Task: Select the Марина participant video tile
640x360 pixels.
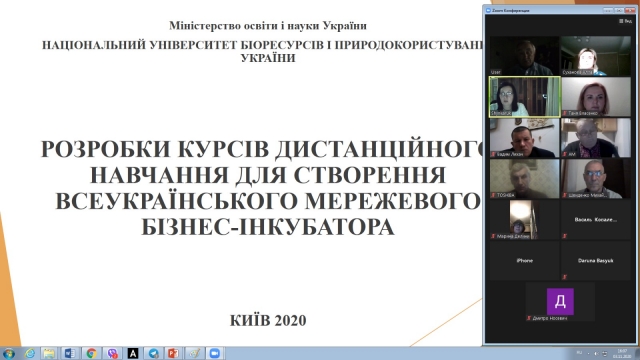Action: [x=524, y=220]
